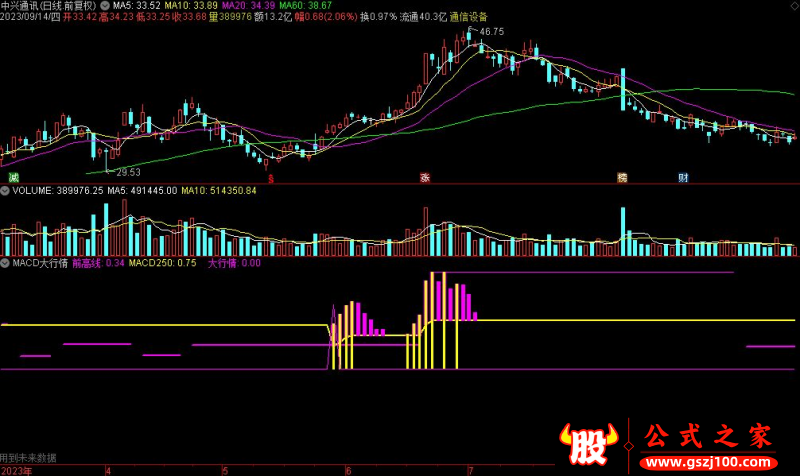Click the 榜 event marker
This screenshot has height=476, width=800.
coord(622,178)
